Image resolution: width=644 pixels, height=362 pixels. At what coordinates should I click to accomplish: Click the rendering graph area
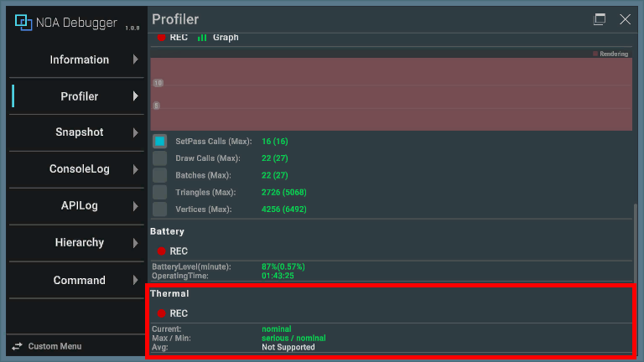point(391,94)
